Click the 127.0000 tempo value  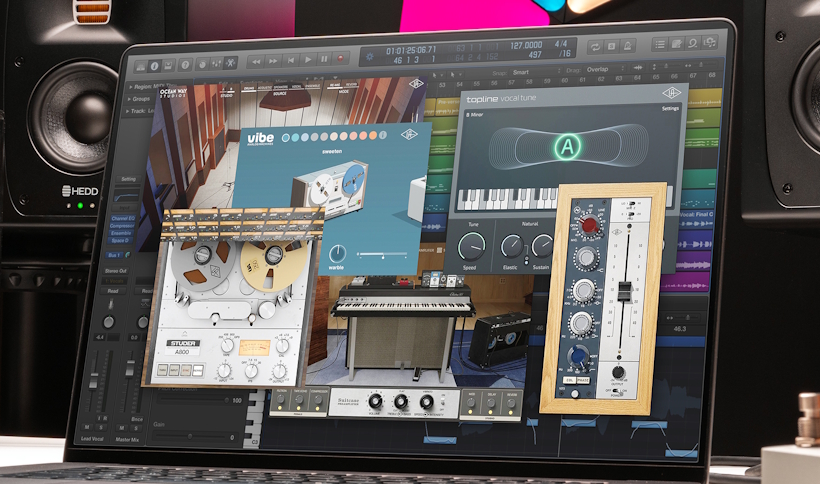526,45
